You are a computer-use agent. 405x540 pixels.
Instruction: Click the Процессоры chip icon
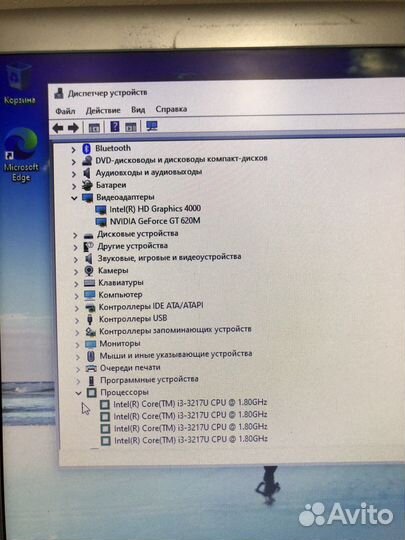92,393
